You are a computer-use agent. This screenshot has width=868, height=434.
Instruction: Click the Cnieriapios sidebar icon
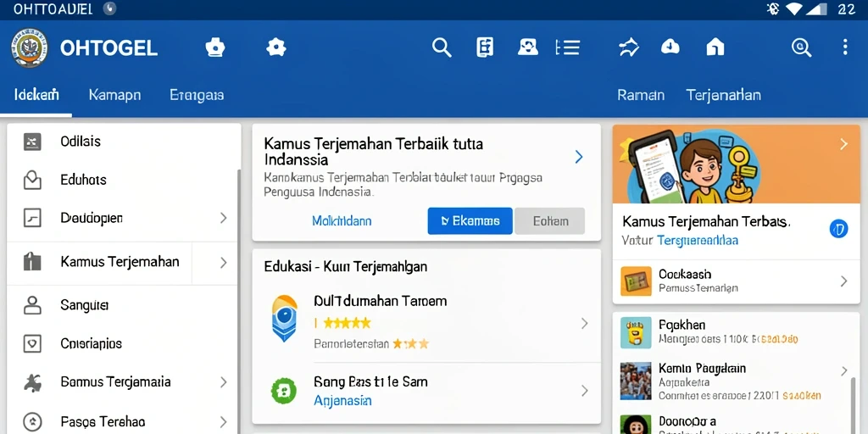pyautogui.click(x=32, y=344)
